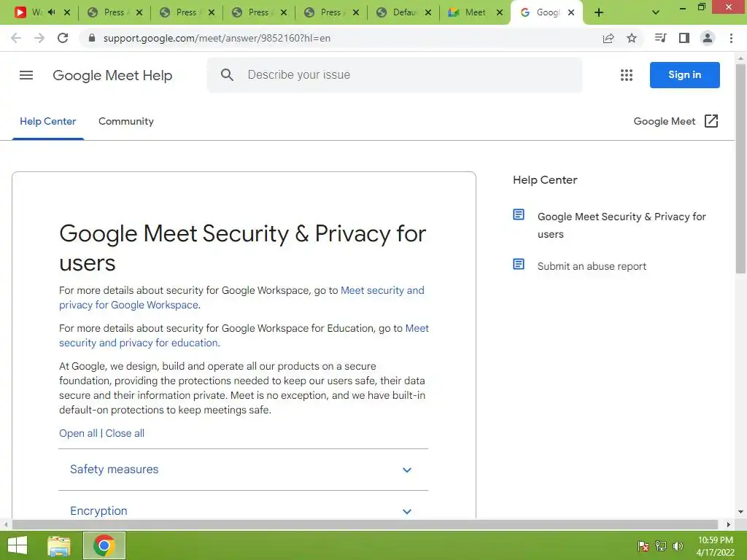Click the Google Meet link text

pos(664,122)
